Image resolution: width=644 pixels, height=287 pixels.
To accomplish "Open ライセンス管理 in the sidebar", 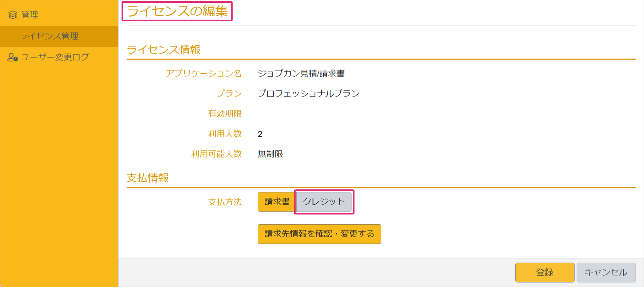I will tap(49, 36).
